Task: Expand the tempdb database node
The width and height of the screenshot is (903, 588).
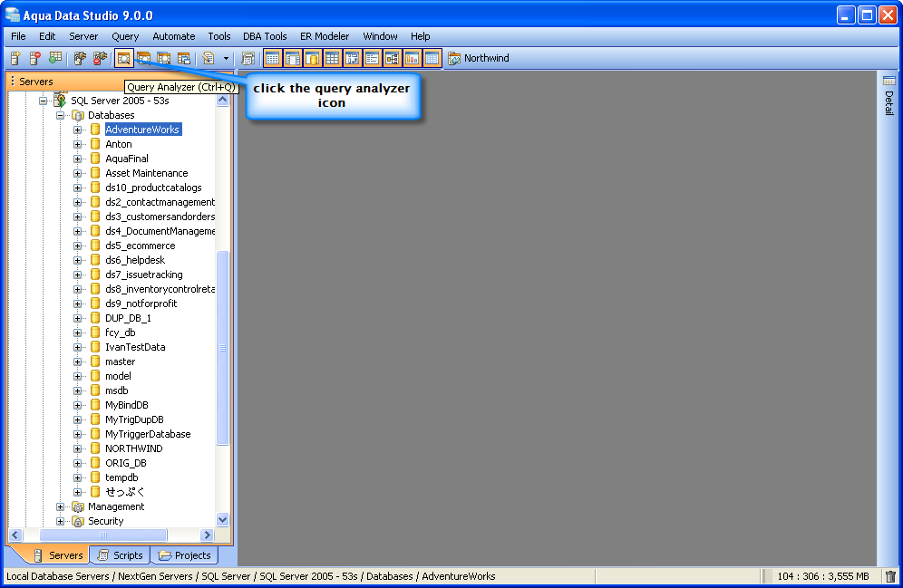Action: click(x=77, y=477)
